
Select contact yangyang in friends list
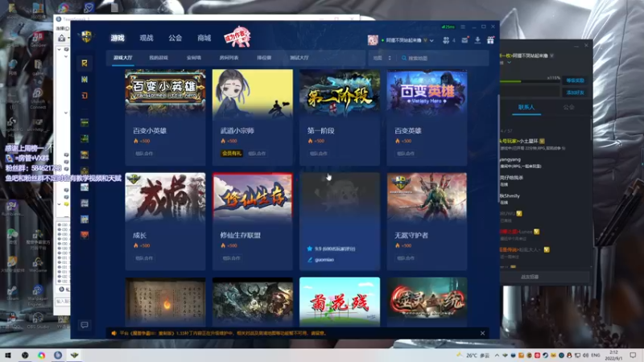pos(544,162)
